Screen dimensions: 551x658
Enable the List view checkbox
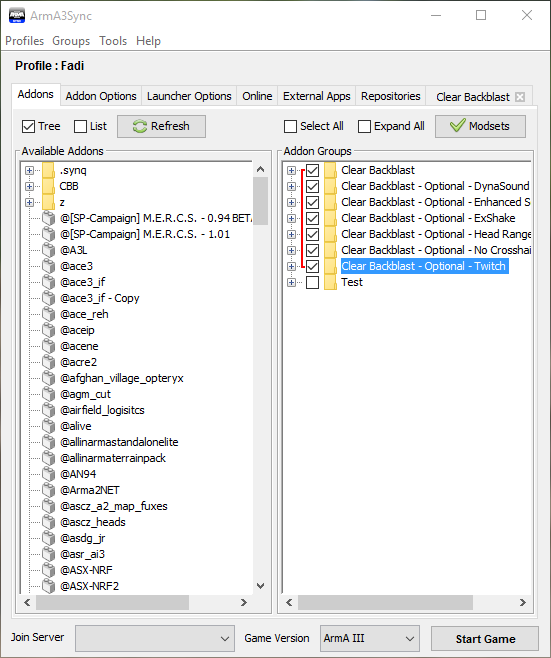[80, 126]
